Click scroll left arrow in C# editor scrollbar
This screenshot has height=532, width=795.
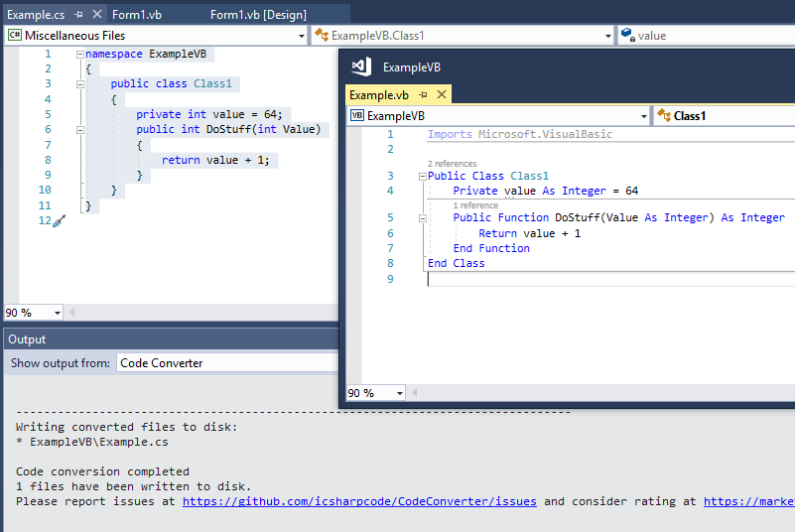72,313
